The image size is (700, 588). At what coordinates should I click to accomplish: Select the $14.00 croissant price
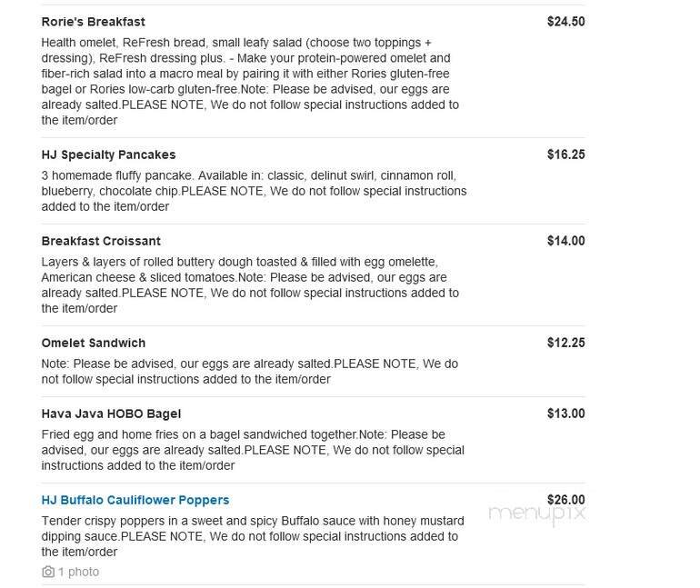[565, 241]
